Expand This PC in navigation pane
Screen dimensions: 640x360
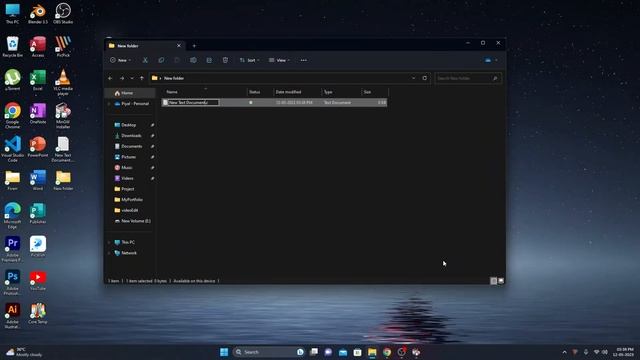pyautogui.click(x=109, y=242)
